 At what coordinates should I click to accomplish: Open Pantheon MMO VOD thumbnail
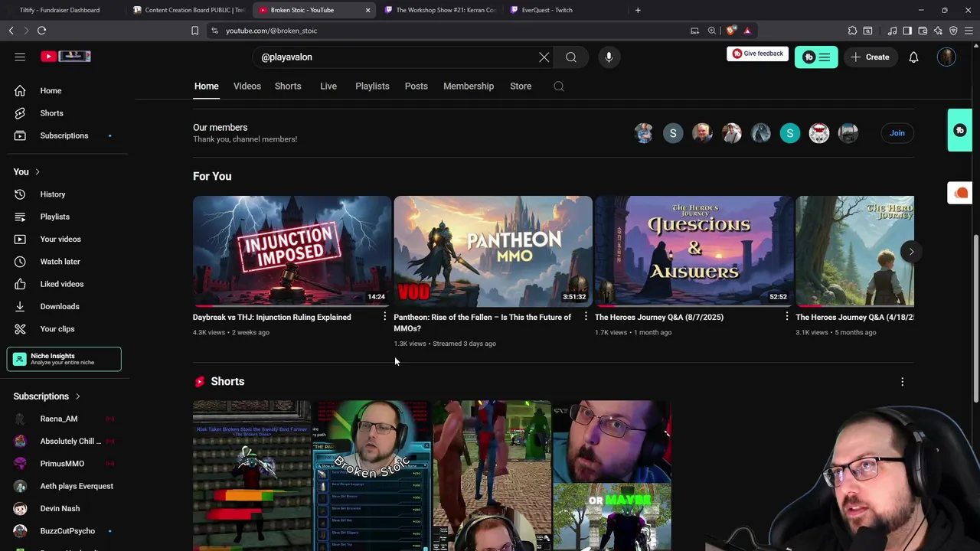[493, 251]
